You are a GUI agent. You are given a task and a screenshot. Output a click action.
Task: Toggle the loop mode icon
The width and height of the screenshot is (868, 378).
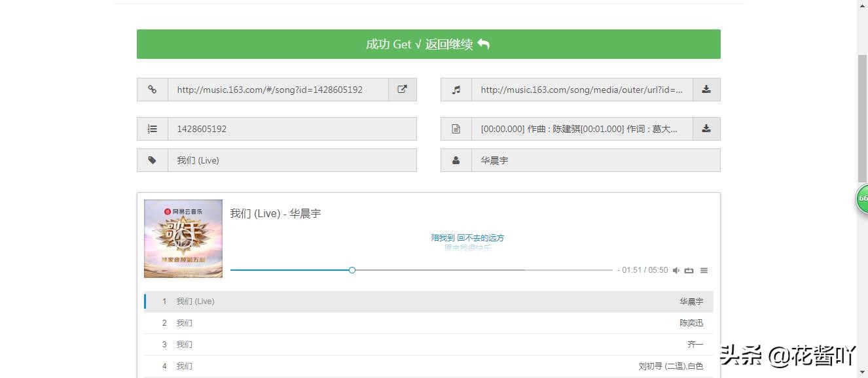(689, 270)
